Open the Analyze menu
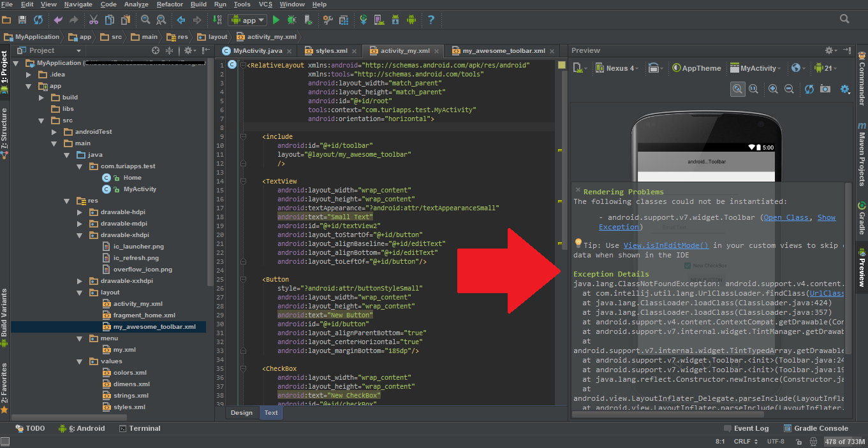The width and height of the screenshot is (868, 448). click(136, 4)
